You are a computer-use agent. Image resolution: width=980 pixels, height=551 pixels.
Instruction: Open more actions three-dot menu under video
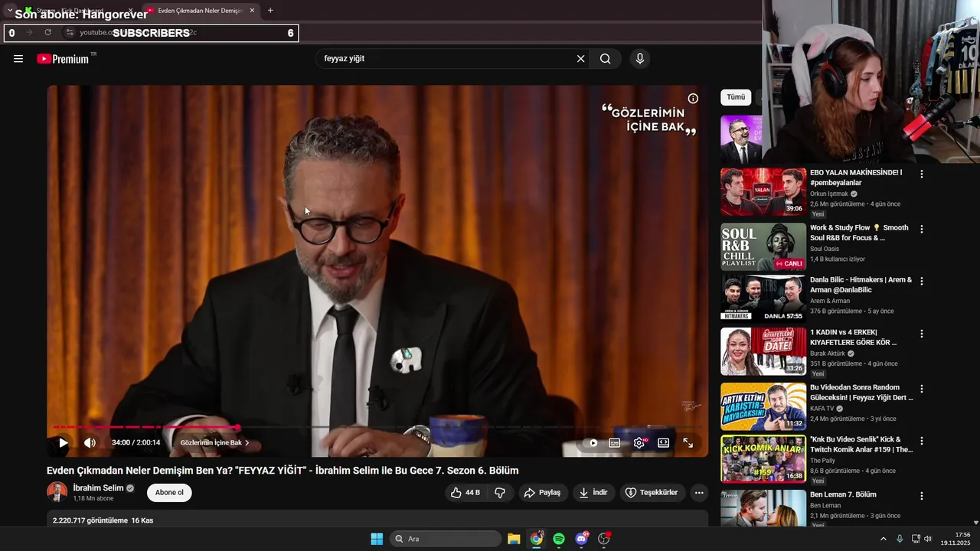point(699,493)
